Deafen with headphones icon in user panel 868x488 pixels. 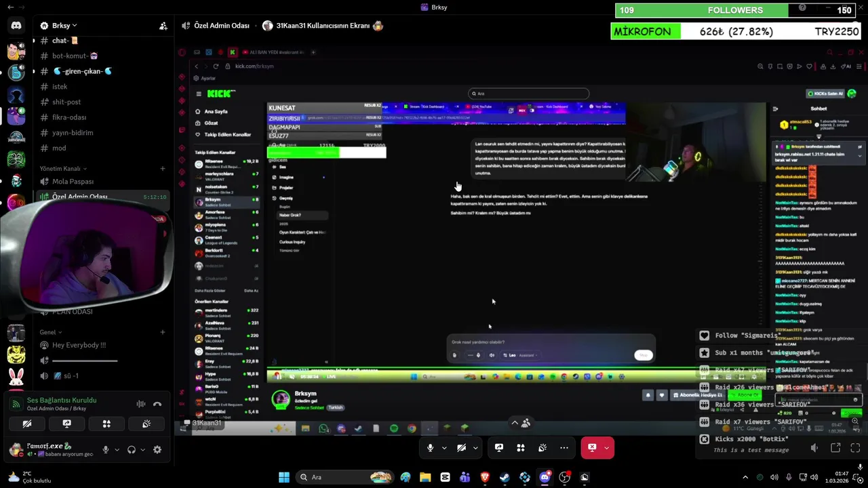pos(132,449)
